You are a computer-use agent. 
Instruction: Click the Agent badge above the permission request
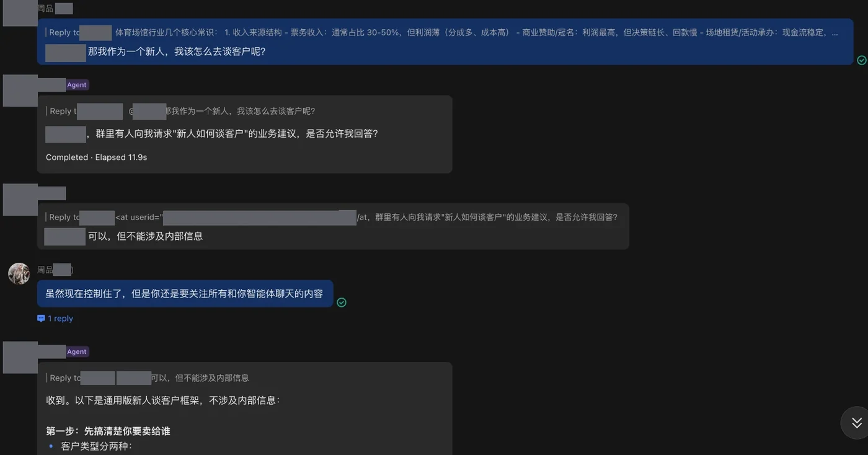click(77, 85)
